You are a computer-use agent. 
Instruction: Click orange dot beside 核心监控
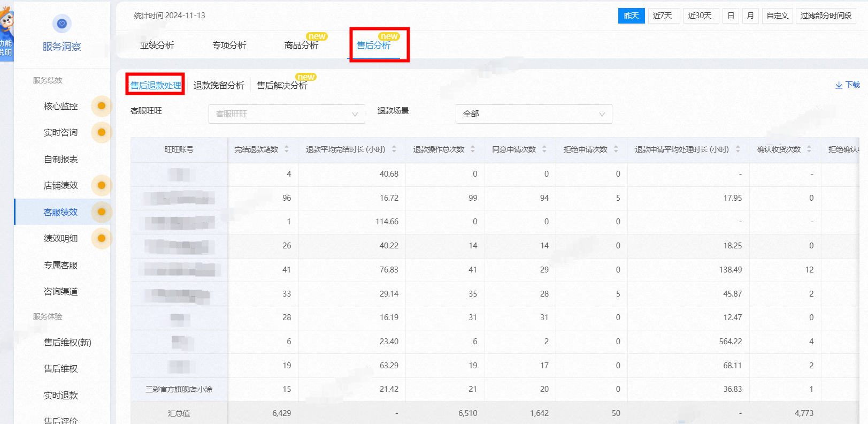pos(102,106)
